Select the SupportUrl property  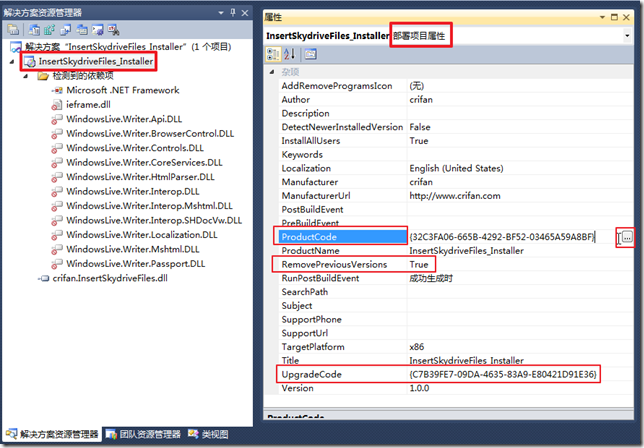(x=304, y=333)
